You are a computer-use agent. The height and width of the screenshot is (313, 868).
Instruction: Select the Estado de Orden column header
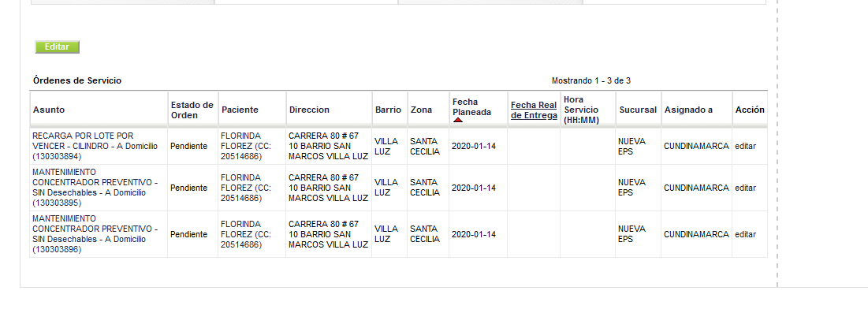pos(192,110)
